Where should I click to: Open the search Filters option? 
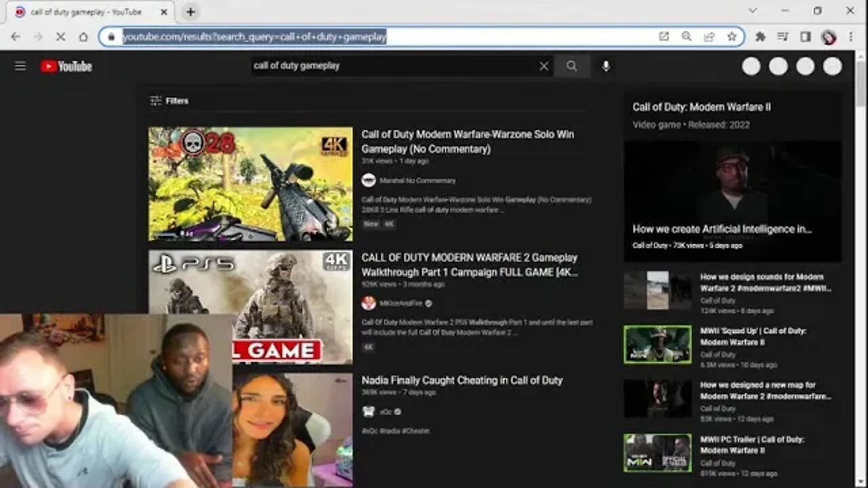click(x=170, y=101)
